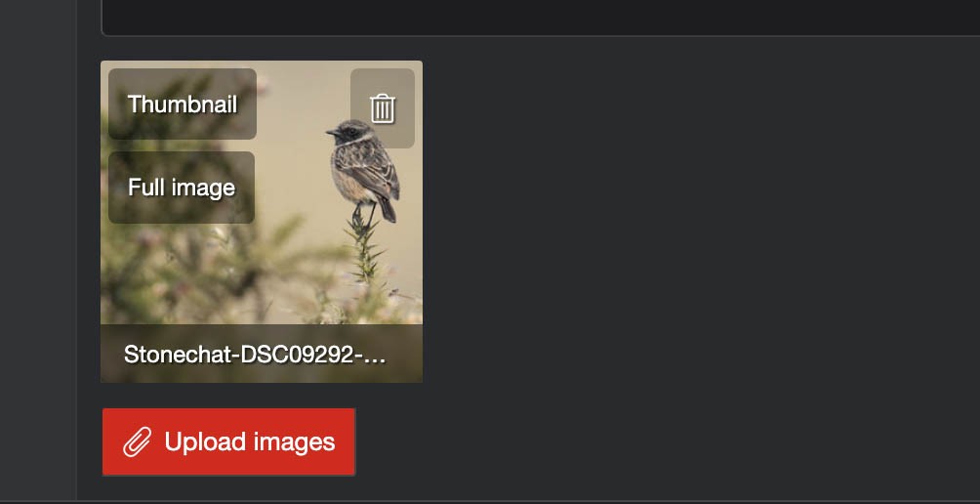The image size is (980, 504).
Task: Click the caption bar under the stonechat photo
Action: point(262,354)
